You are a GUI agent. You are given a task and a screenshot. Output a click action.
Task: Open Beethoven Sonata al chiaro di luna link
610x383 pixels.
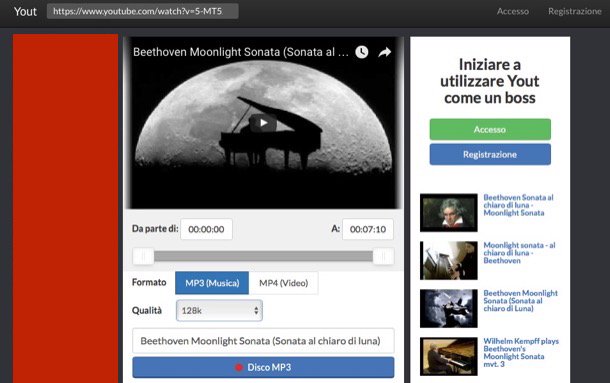(x=518, y=205)
